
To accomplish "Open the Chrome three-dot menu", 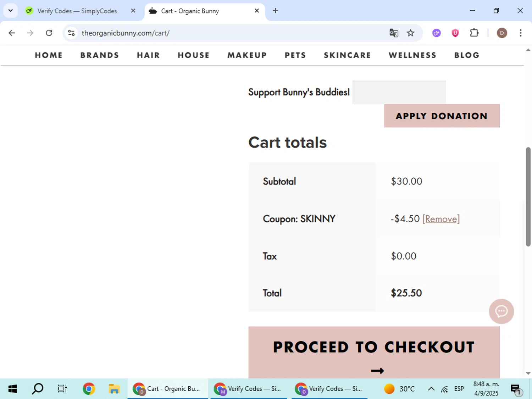I will (520, 33).
